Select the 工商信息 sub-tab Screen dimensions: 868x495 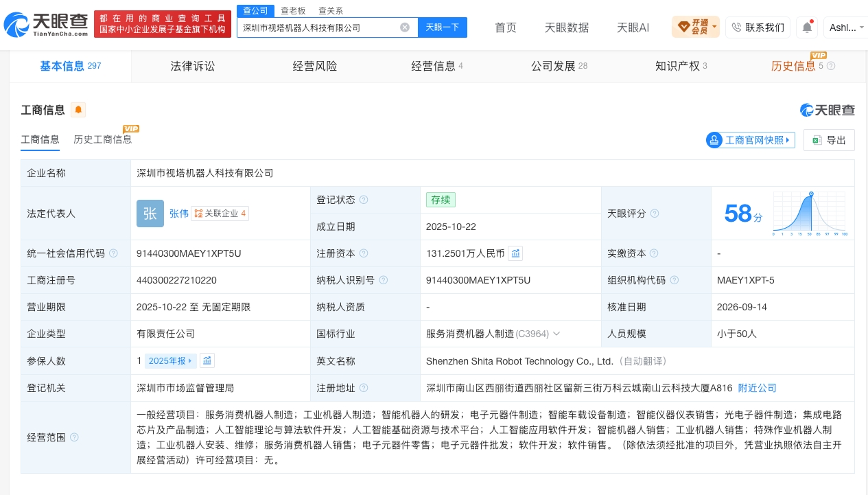pos(40,139)
